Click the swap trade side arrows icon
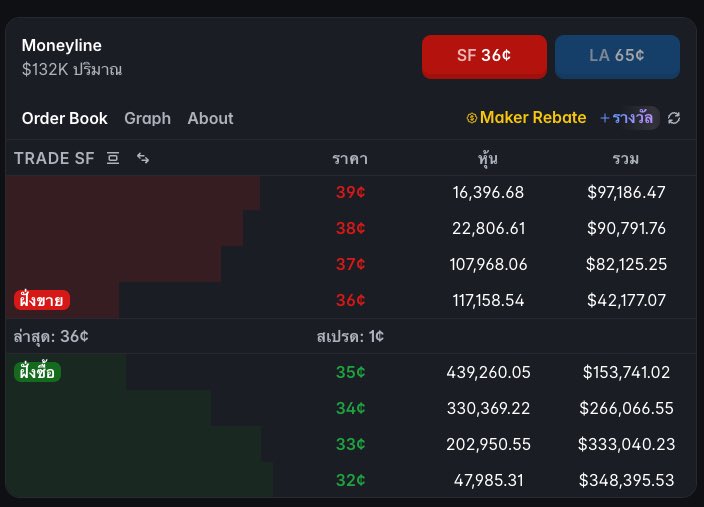704x507 pixels. tap(143, 158)
